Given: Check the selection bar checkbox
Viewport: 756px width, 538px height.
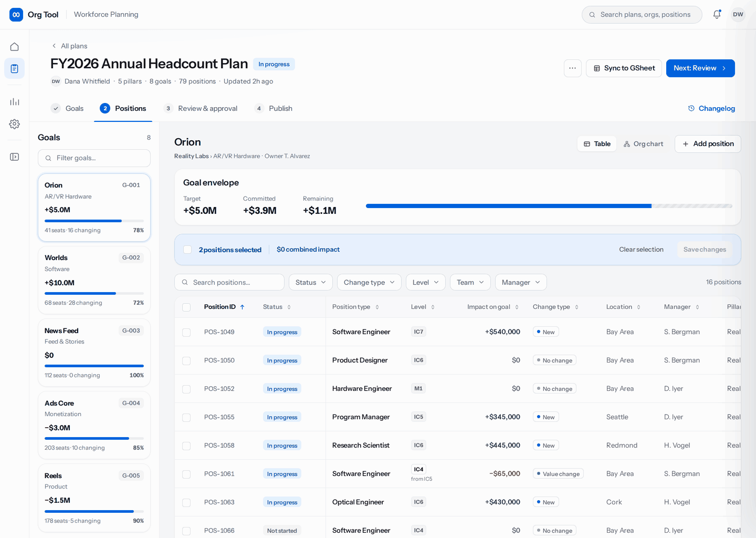Looking at the screenshot, I should pyautogui.click(x=187, y=250).
